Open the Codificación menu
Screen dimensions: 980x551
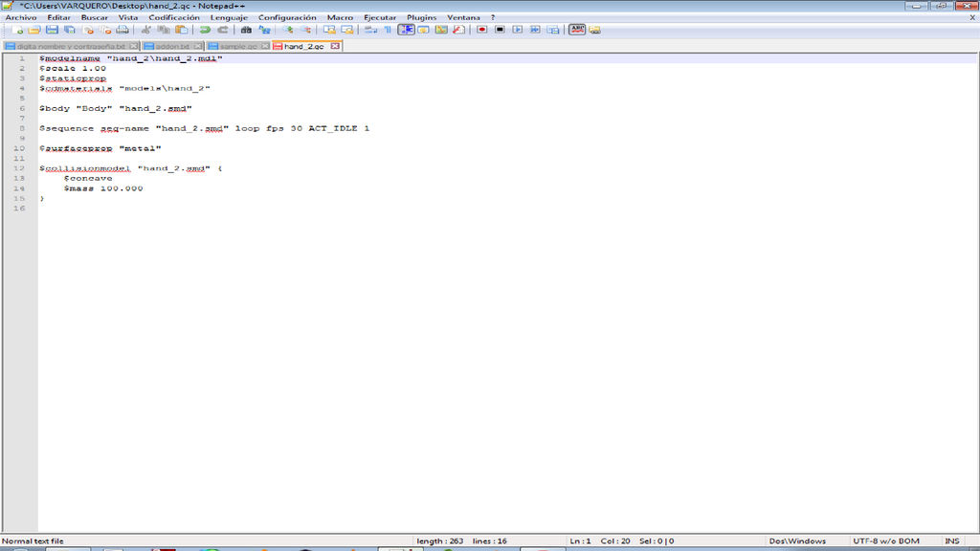tap(174, 17)
